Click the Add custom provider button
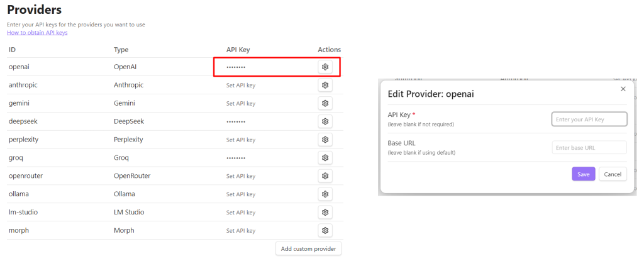Image resolution: width=644 pixels, height=261 pixels. (x=308, y=248)
